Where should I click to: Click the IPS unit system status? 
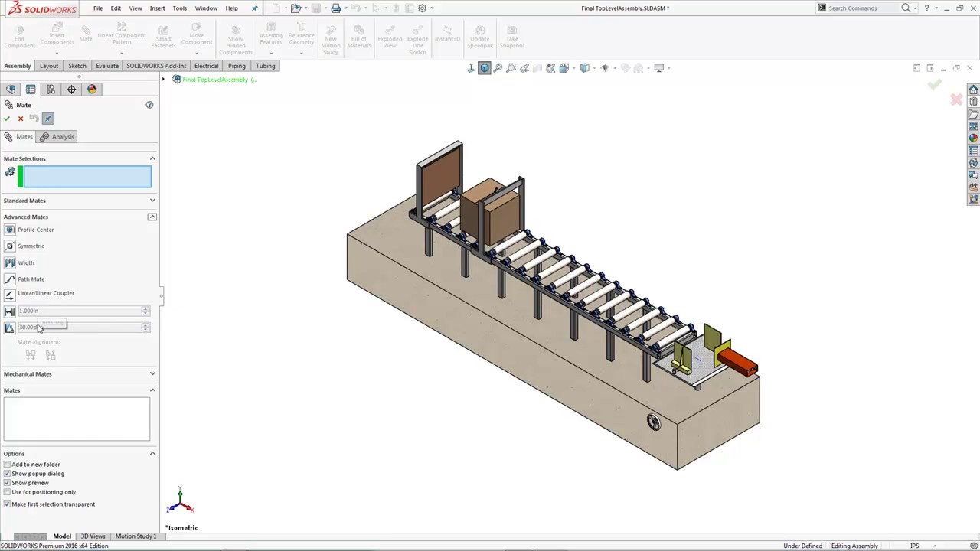915,546
